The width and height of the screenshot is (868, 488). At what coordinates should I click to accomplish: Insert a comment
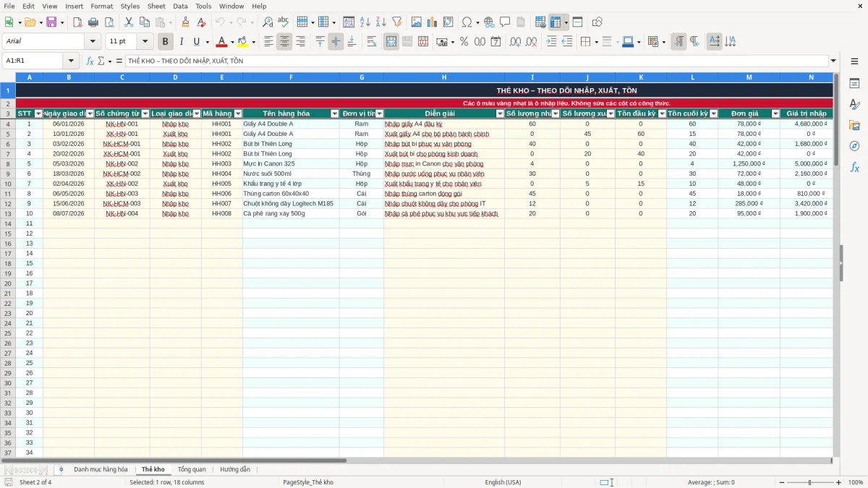pos(505,22)
